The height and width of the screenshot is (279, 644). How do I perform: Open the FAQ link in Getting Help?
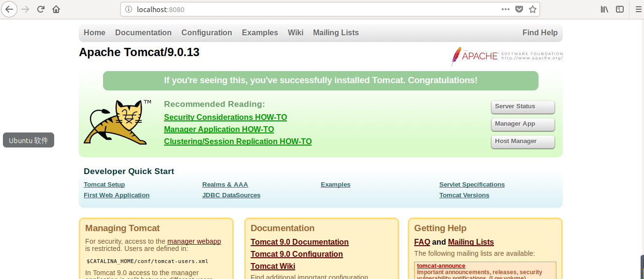[x=422, y=242]
